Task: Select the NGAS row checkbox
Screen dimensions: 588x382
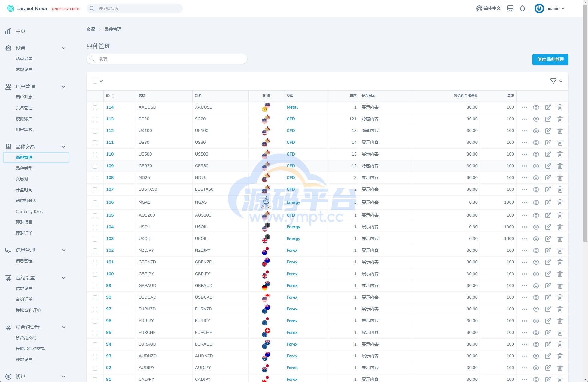Action: point(95,203)
